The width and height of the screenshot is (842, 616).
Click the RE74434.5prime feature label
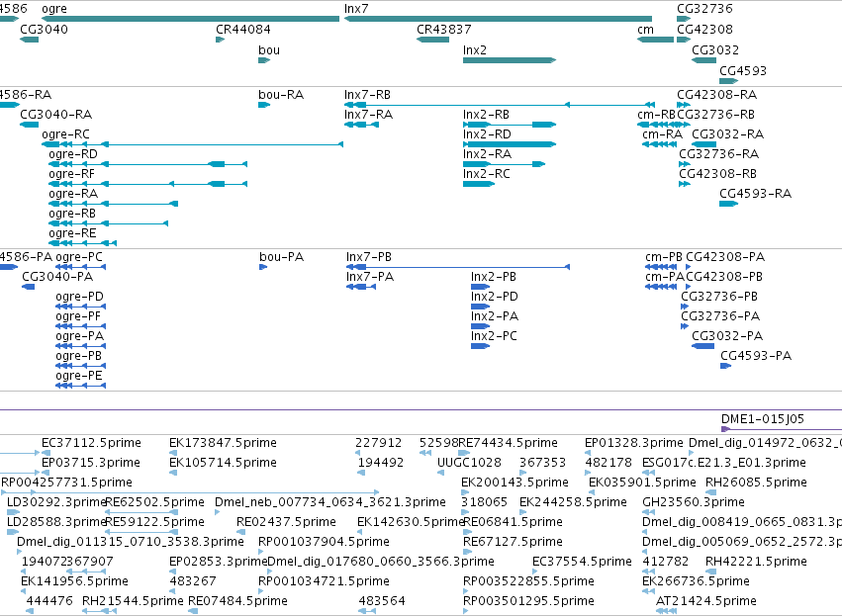coord(508,443)
